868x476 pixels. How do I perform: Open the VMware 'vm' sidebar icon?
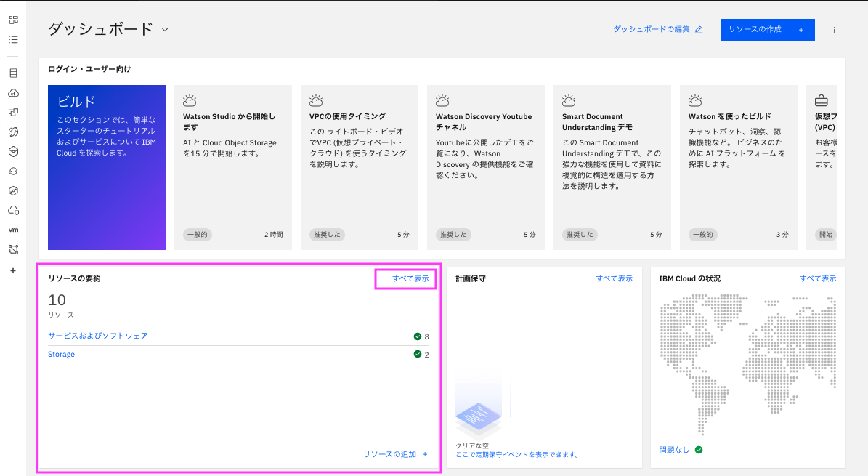coord(13,230)
